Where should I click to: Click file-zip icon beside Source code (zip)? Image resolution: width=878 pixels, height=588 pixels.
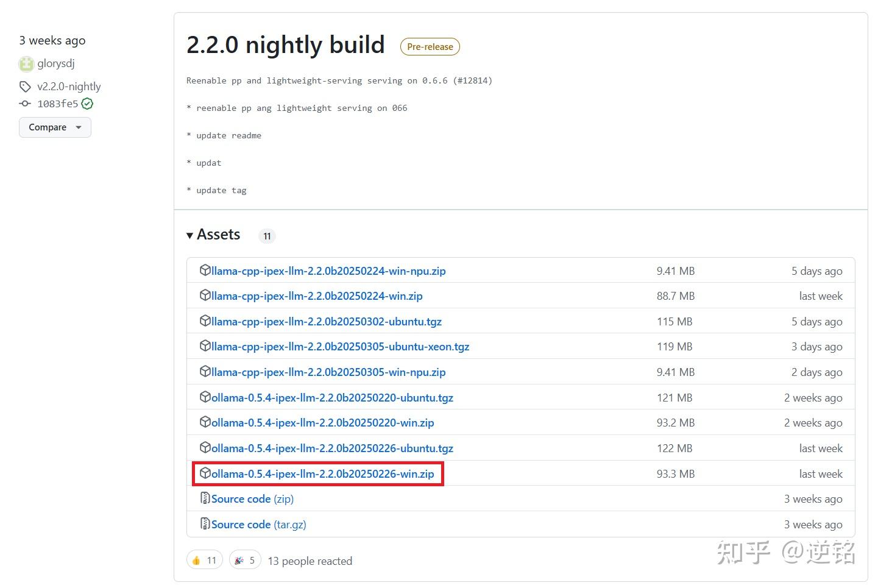205,498
